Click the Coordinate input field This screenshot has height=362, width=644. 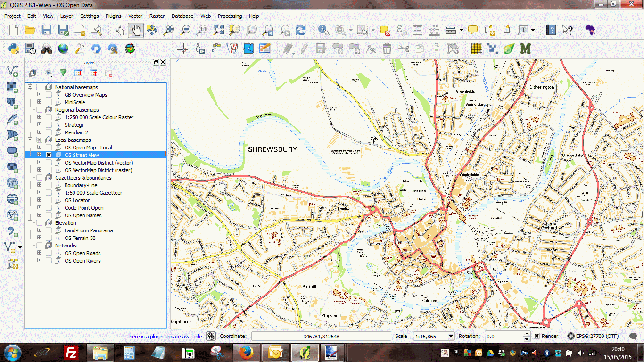coord(322,337)
